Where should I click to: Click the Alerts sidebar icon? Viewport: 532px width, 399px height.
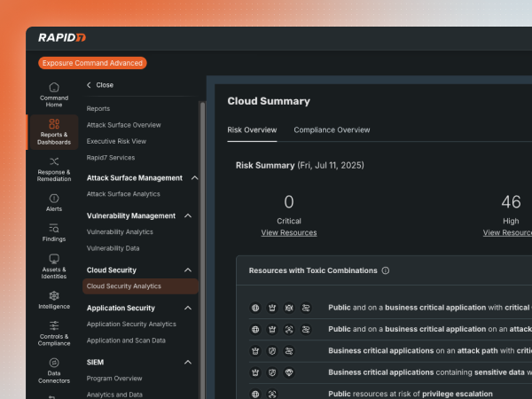(54, 203)
